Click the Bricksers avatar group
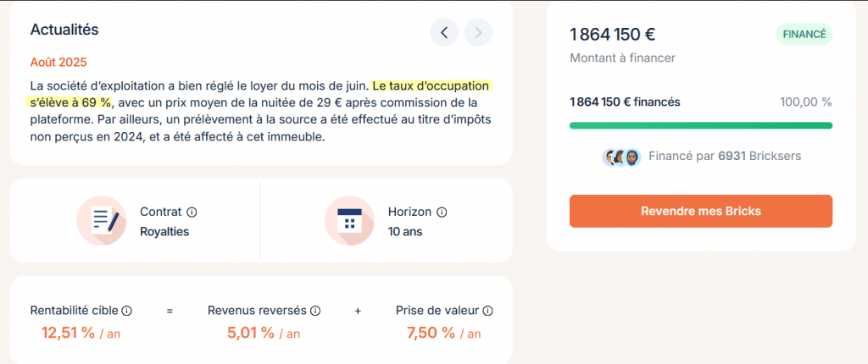868x364 pixels. click(x=621, y=157)
